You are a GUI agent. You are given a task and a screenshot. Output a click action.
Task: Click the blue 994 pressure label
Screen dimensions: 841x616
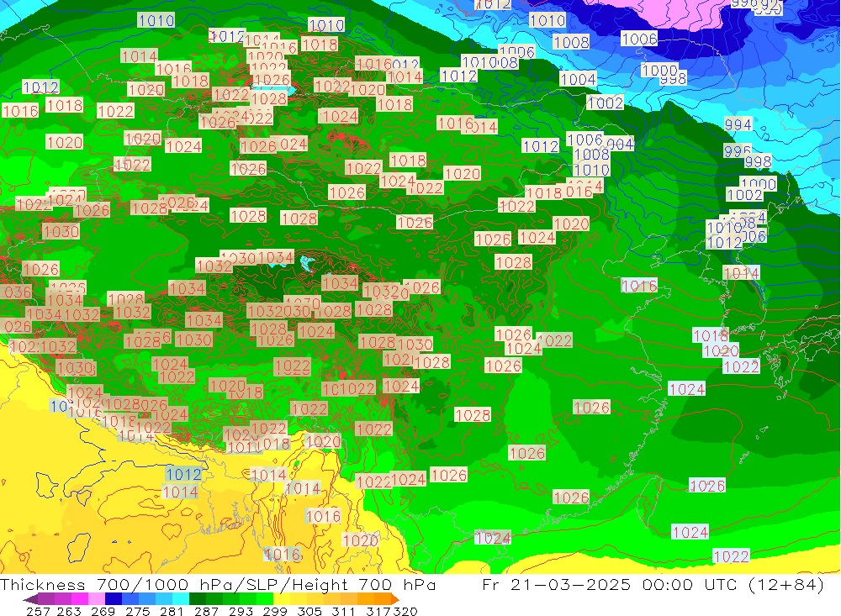pyautogui.click(x=738, y=124)
